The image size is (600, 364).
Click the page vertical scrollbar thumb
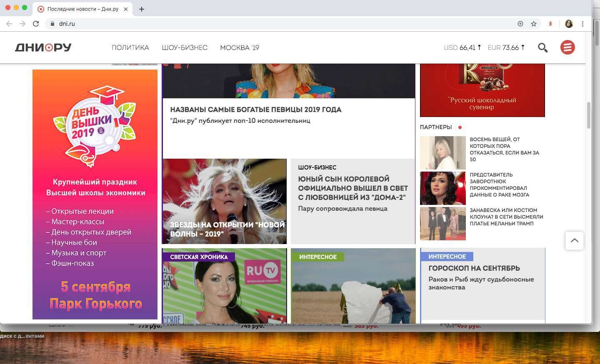pyautogui.click(x=589, y=115)
